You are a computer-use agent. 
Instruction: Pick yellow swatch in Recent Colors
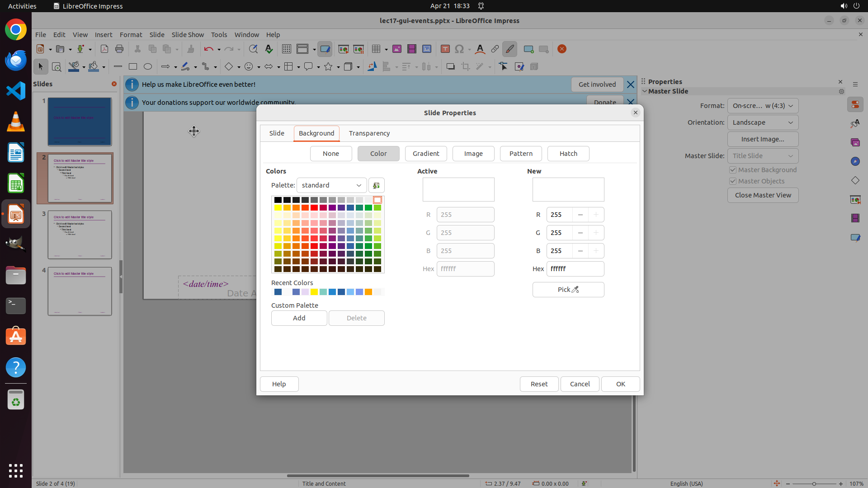314,292
